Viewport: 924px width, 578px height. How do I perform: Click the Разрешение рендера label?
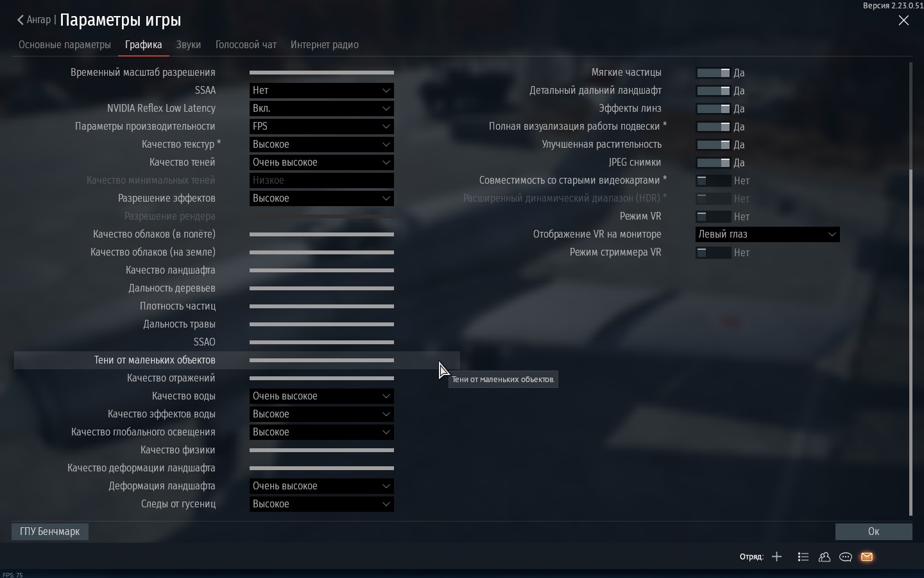(x=170, y=216)
